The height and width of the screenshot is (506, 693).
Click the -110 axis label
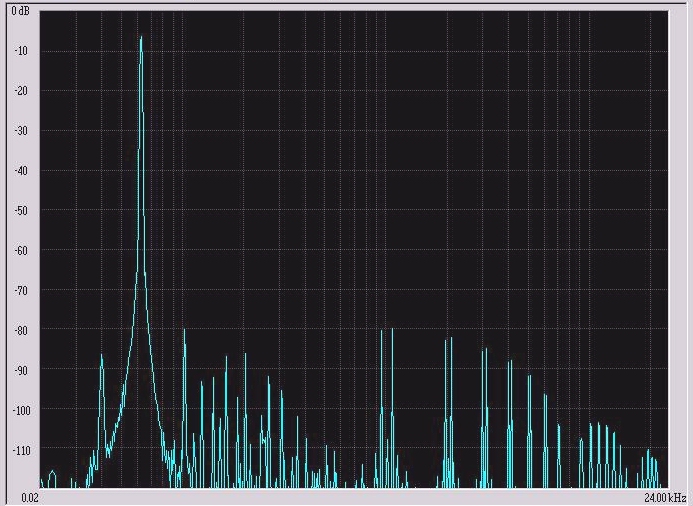point(21,450)
